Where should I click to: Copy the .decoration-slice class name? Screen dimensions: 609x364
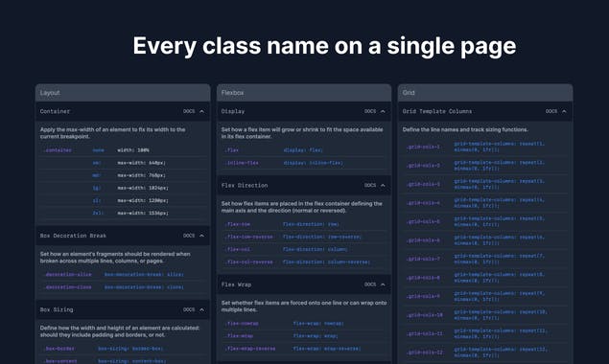click(67, 274)
